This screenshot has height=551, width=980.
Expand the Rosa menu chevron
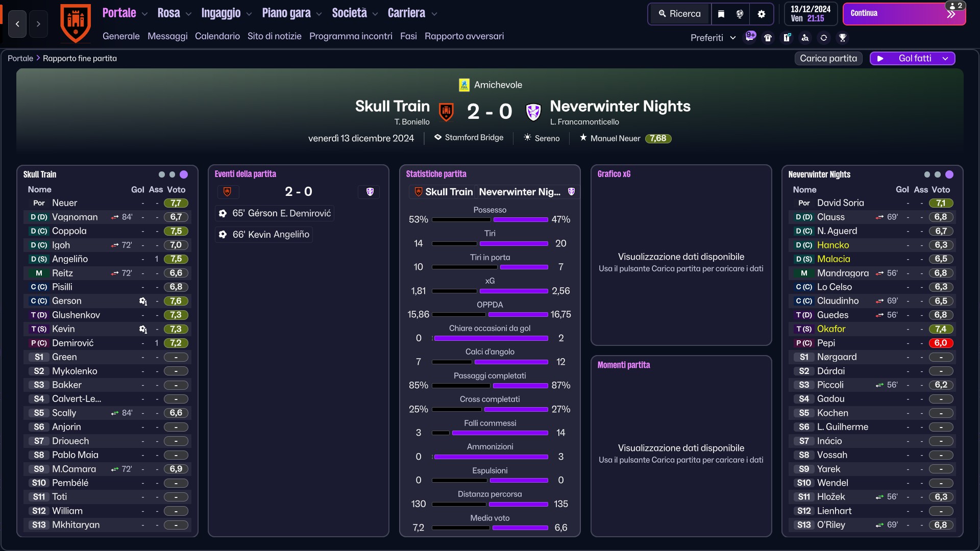[x=188, y=14]
